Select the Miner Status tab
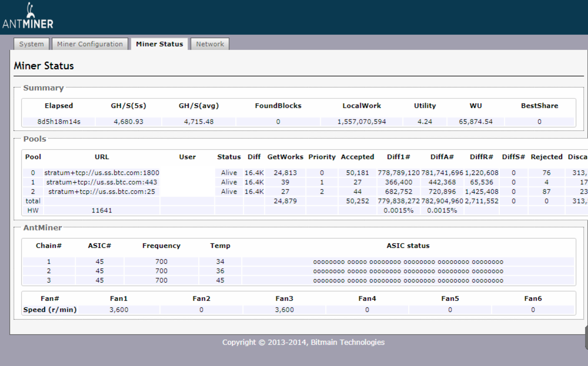588x366 pixels. coord(159,44)
